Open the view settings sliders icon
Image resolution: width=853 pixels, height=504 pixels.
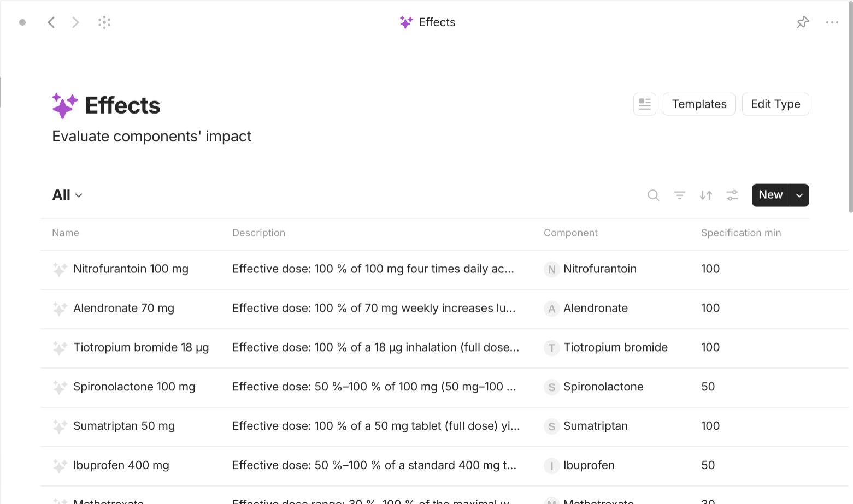[732, 195]
